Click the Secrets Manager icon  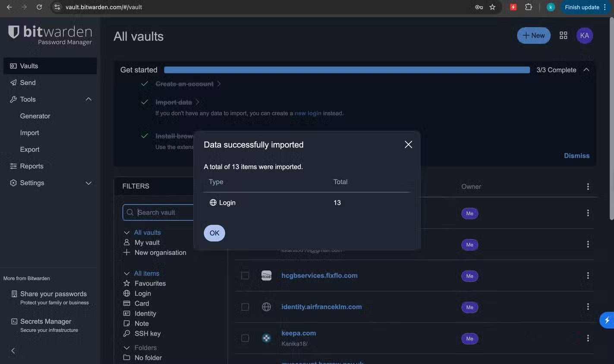(x=14, y=321)
